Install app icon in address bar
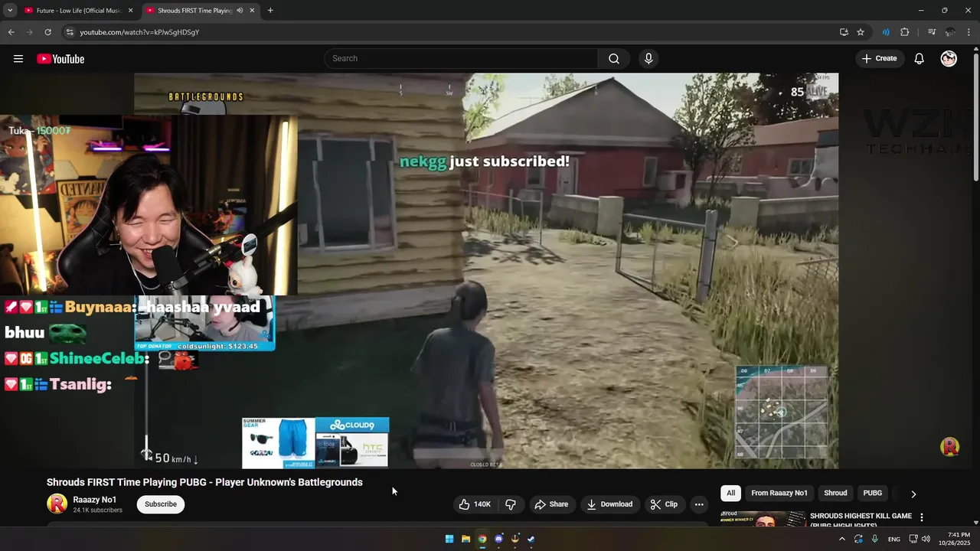The height and width of the screenshot is (551, 980). (844, 32)
